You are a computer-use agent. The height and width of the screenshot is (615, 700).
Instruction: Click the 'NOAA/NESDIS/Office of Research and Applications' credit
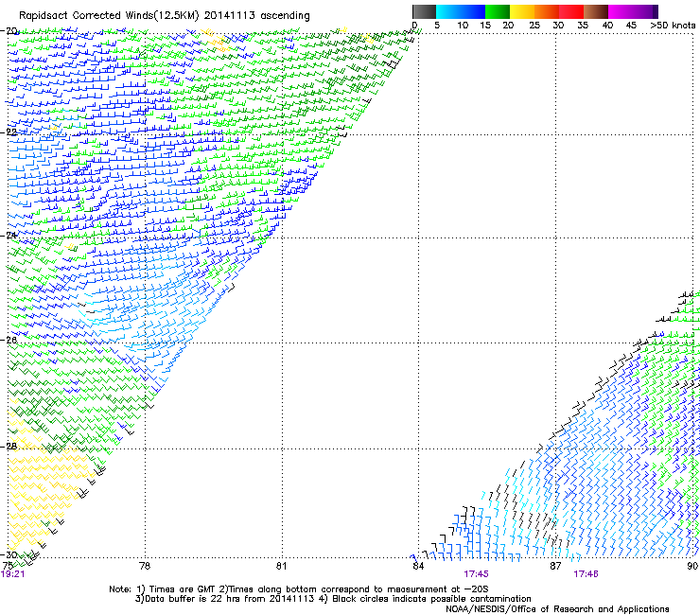(557, 609)
